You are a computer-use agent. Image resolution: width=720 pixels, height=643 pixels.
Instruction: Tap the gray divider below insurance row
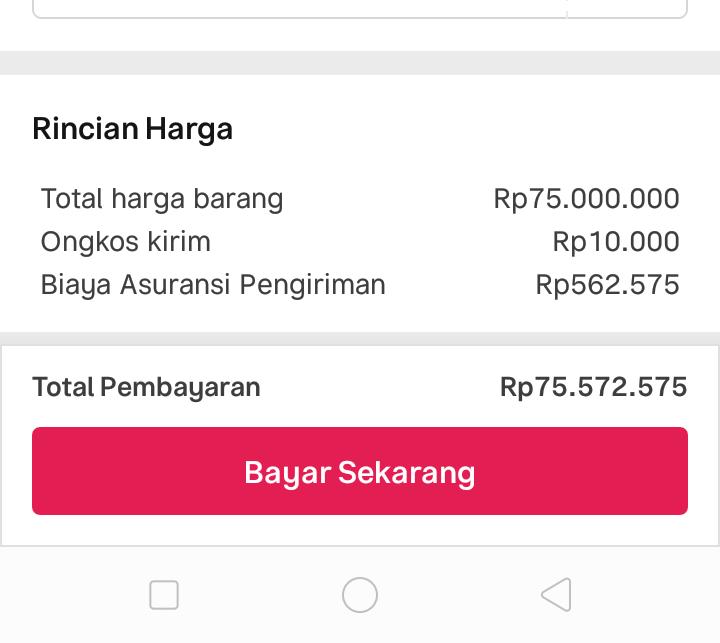360,339
